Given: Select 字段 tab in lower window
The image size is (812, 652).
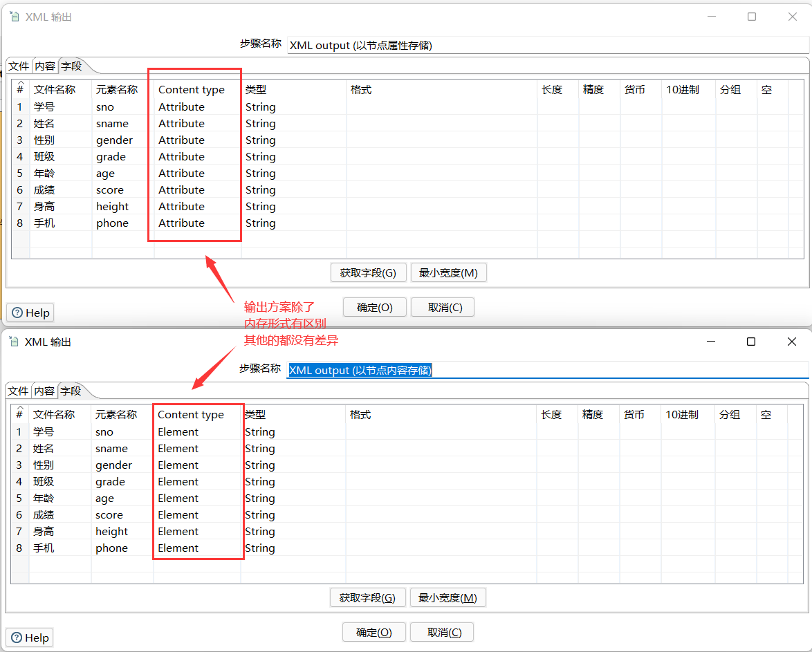Looking at the screenshot, I should coord(71,391).
